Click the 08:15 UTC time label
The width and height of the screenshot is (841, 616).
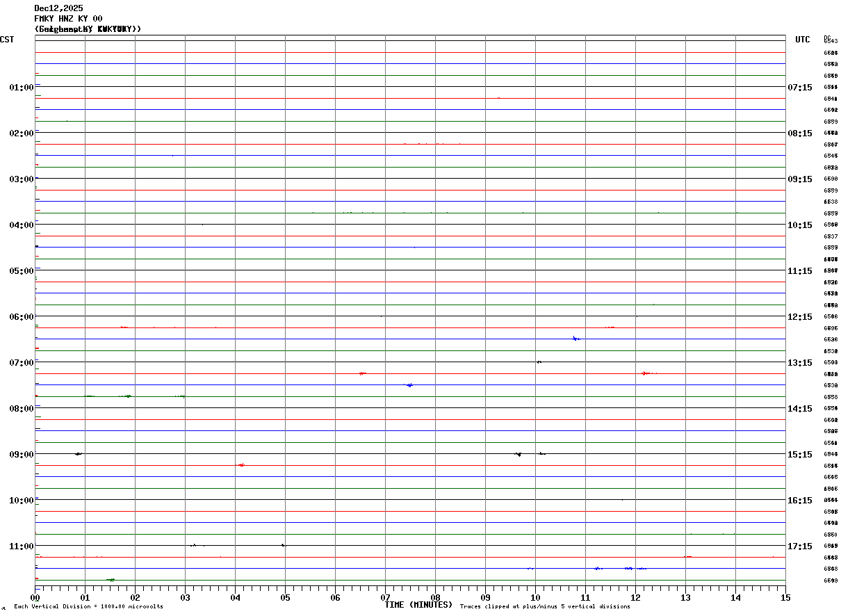tap(800, 133)
